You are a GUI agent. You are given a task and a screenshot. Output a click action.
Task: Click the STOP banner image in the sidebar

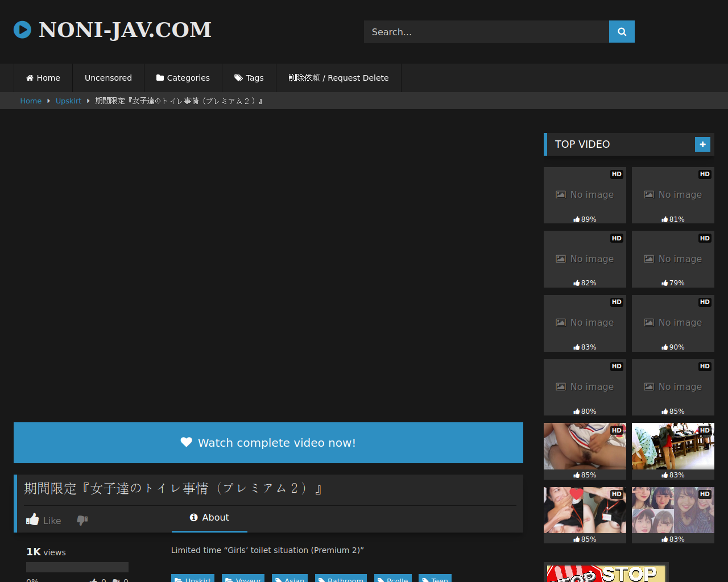(x=606, y=572)
